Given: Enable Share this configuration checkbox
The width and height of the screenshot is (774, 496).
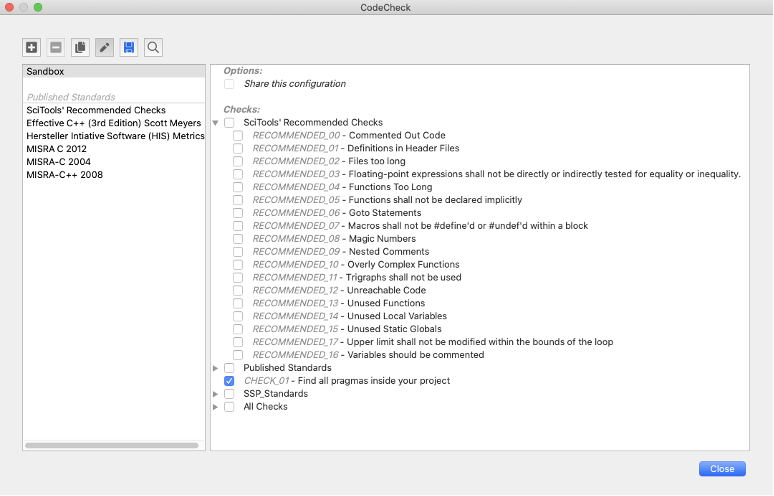Looking at the screenshot, I should coord(229,84).
